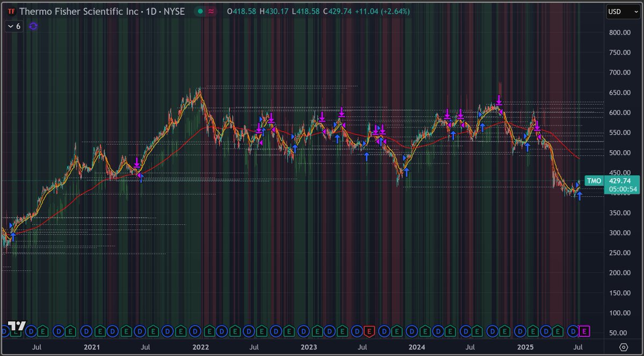Click the 800.00 price axis label
This screenshot has height=356, width=644.
(x=619, y=32)
